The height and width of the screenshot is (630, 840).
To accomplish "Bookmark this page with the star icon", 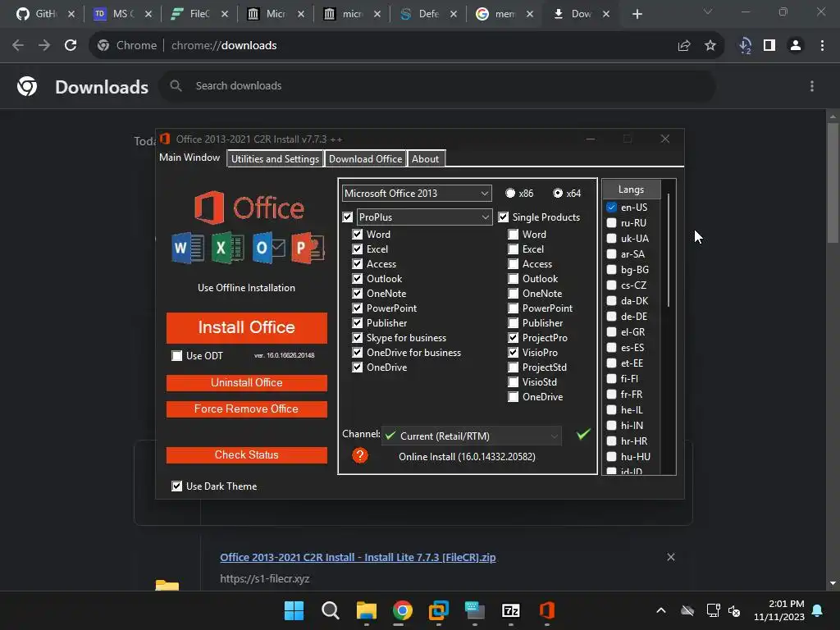I will (710, 46).
